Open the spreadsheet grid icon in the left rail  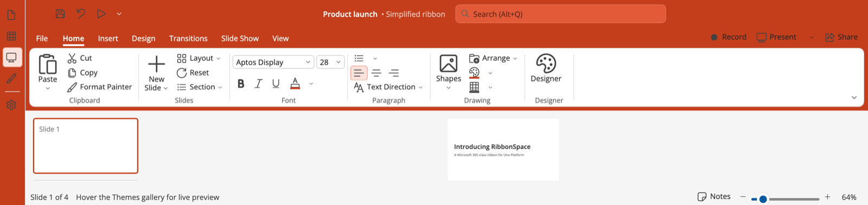[x=11, y=36]
